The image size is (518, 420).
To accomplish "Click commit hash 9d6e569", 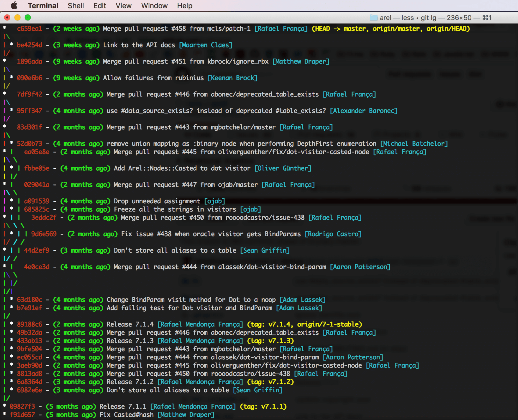I will click(44, 234).
